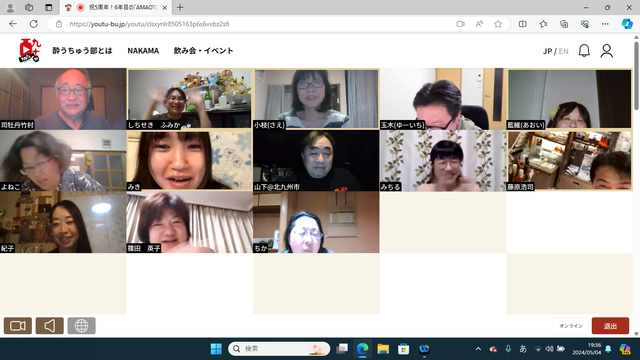Image resolution: width=640 pixels, height=360 pixels.
Task: Click the browser address bar URL
Action: pyautogui.click(x=149, y=24)
